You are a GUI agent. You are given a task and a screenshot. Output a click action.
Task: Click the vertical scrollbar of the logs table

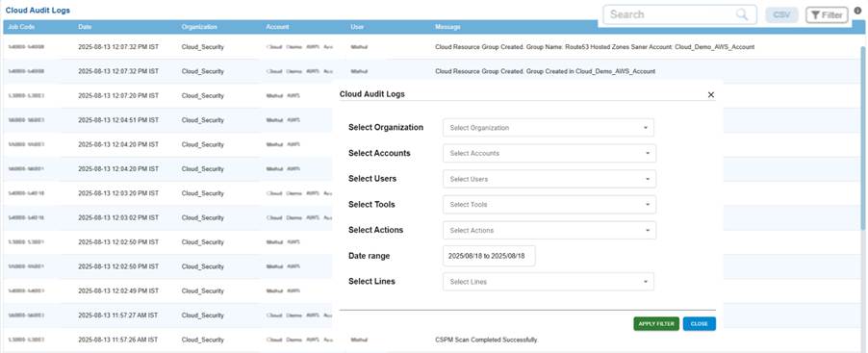point(863,139)
